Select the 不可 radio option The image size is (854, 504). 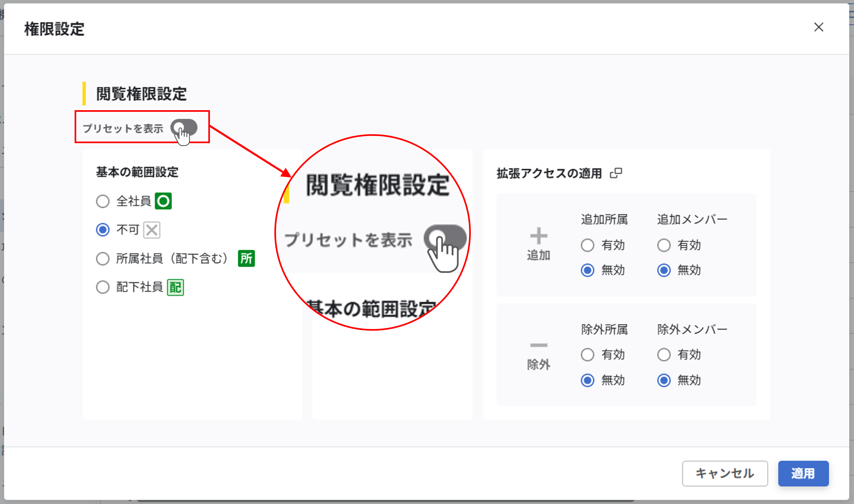coord(103,230)
